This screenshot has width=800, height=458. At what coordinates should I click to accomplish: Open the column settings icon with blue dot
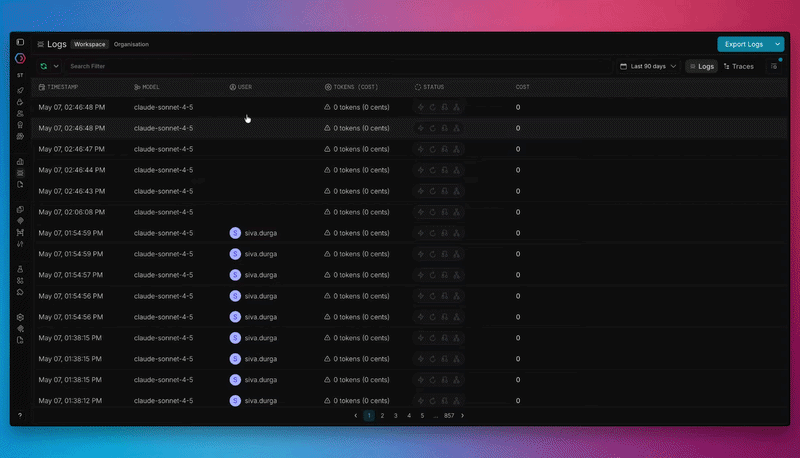(x=774, y=66)
